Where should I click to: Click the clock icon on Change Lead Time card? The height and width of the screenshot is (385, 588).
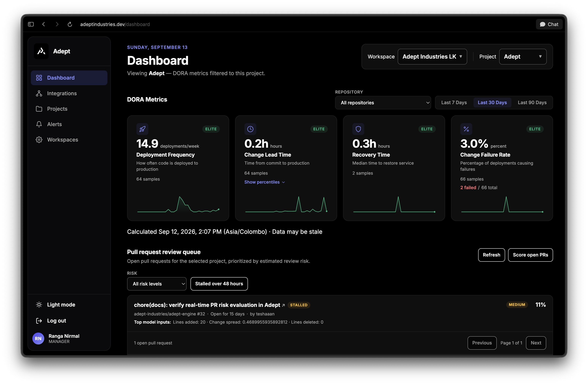[x=250, y=129]
